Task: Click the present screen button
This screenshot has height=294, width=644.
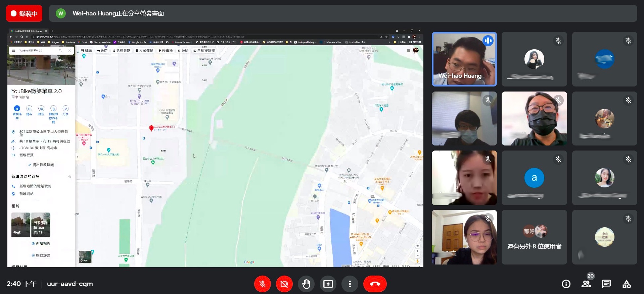Action: point(328,284)
